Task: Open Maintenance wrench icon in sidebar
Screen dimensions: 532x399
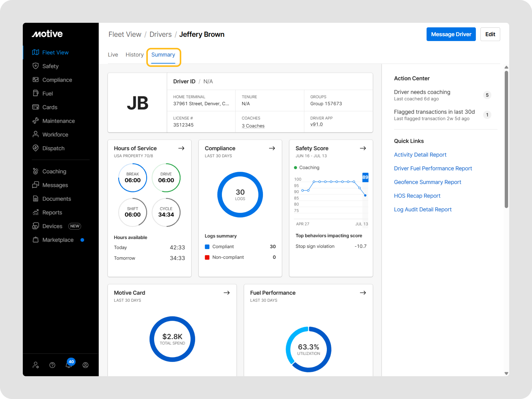Action: 36,121
